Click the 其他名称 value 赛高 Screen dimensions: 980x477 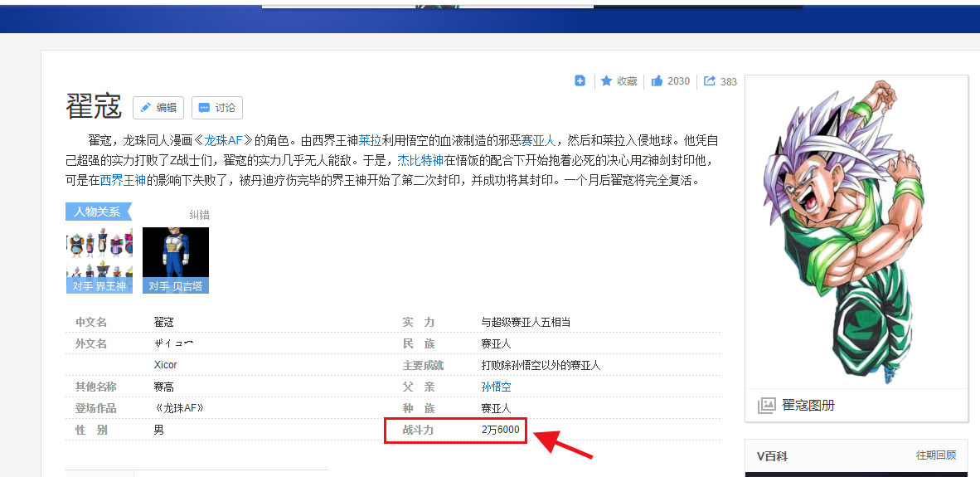[164, 387]
